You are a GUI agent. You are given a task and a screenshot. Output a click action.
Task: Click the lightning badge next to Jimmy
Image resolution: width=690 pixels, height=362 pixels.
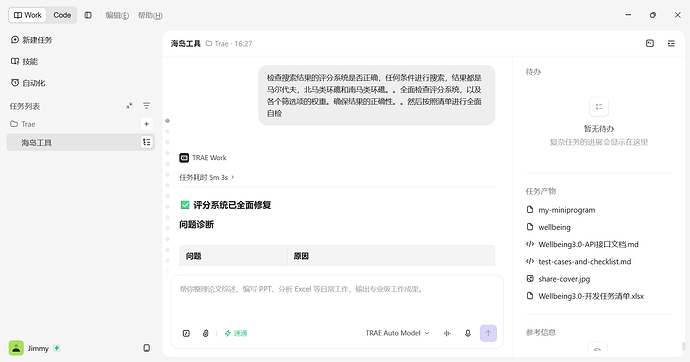(x=57, y=348)
